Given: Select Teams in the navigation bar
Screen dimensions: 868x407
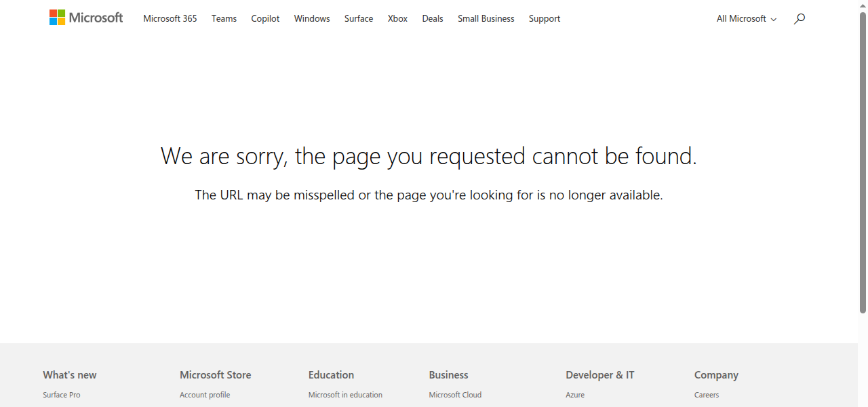Looking at the screenshot, I should click(224, 18).
